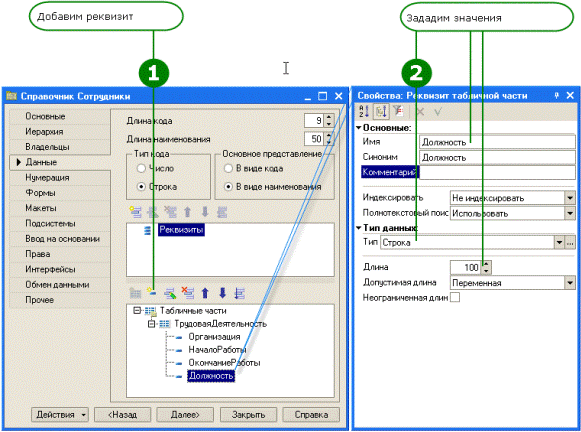Viewport: 581px width, 432px height.
Task: Click the blue move up arrow
Action: pyautogui.click(x=205, y=293)
